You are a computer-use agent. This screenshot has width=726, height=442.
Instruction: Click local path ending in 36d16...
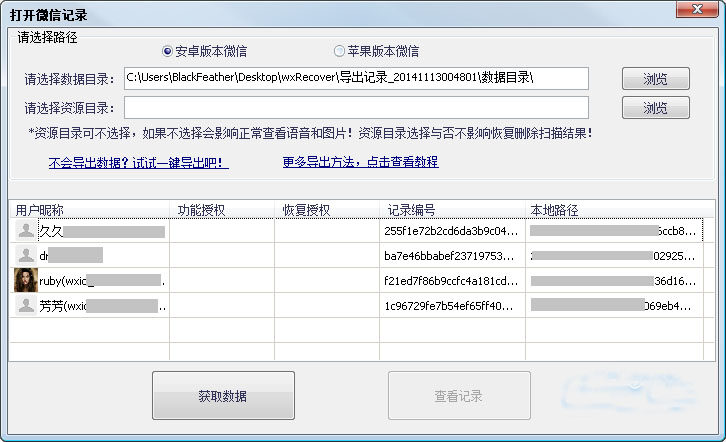613,281
